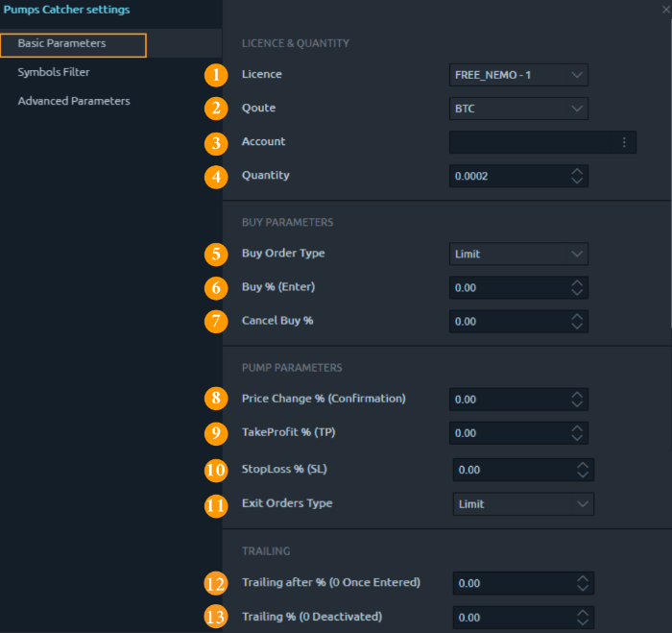Close the Pumps Catcher settings window
672x633 pixels.
pos(665,10)
